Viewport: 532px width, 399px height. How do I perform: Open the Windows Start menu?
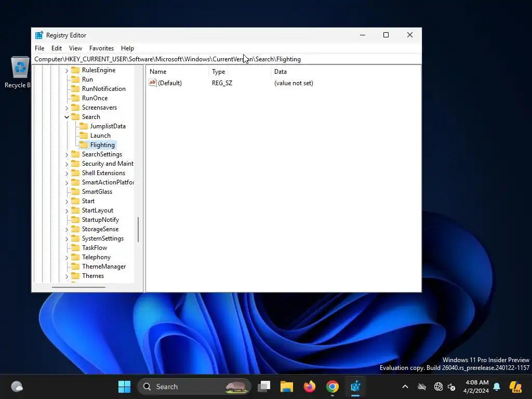coord(124,387)
